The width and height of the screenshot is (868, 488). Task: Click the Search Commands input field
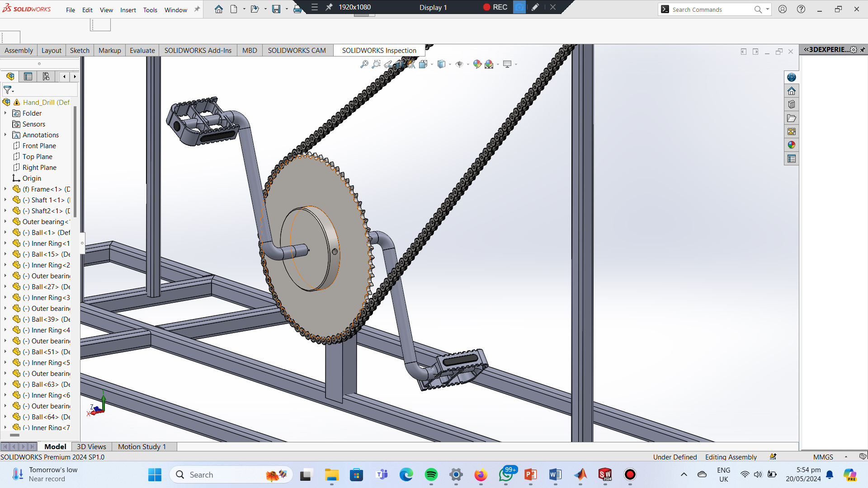click(x=710, y=9)
